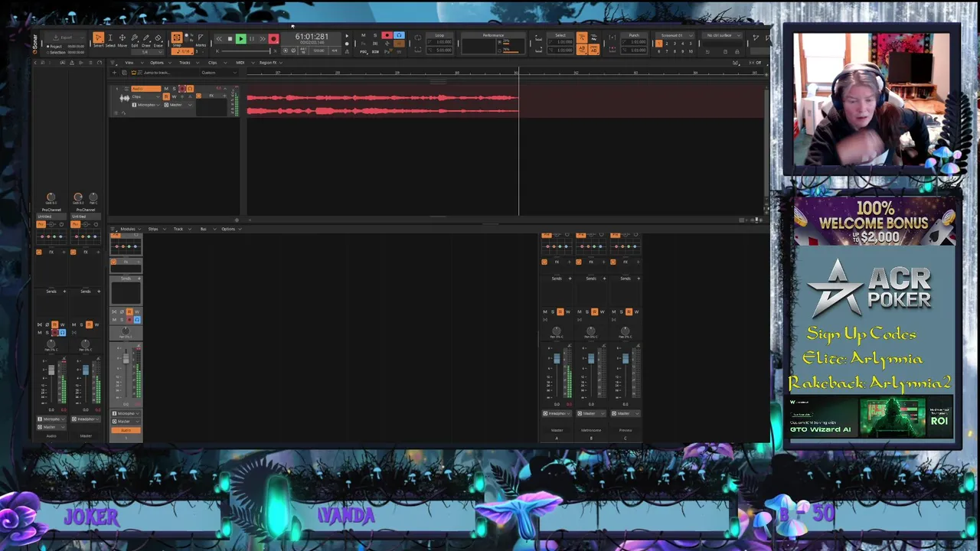This screenshot has height=551, width=980.
Task: Select screenset number 5
Action: coord(691,44)
